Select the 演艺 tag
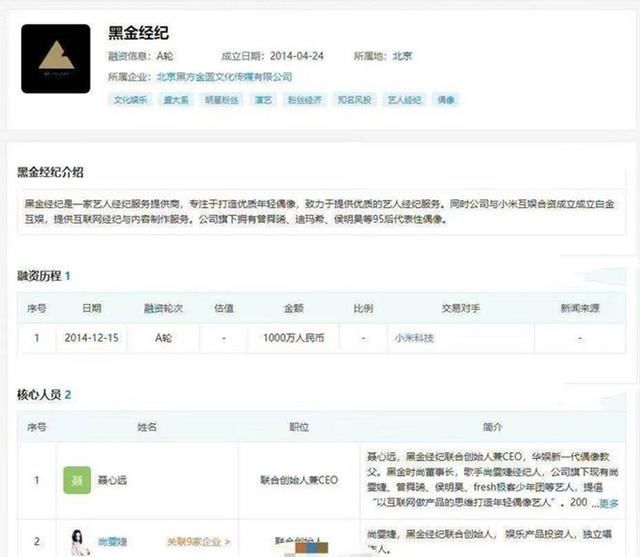 (x=263, y=100)
